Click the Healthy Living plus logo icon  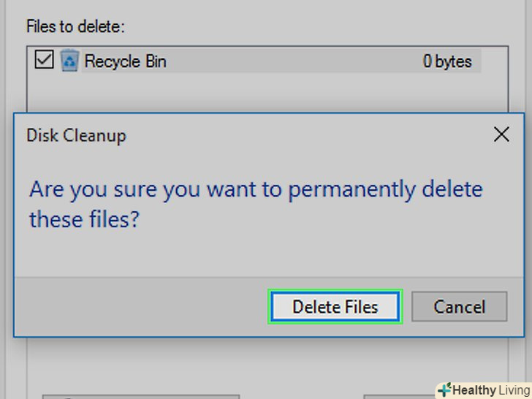click(x=444, y=390)
